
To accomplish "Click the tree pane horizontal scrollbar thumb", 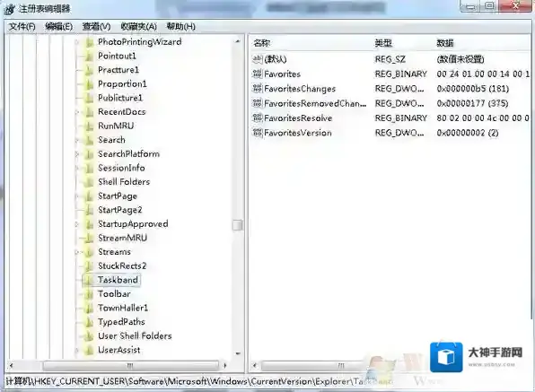I will coord(131,366).
